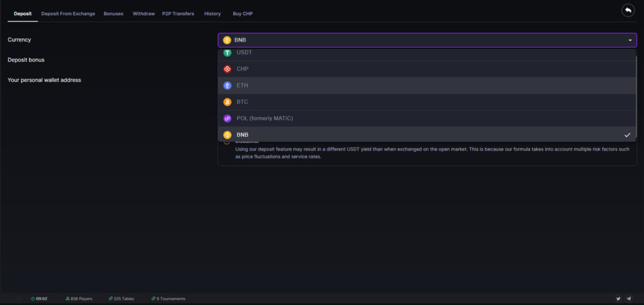Open the Twitter icon in the footer
This screenshot has width=644, height=305.
point(618,299)
